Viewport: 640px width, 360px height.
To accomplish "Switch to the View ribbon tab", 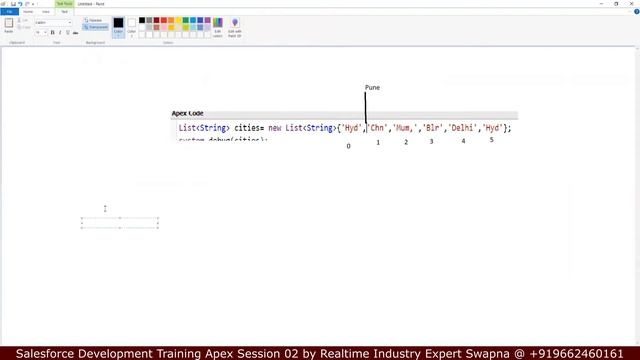I will point(46,11).
